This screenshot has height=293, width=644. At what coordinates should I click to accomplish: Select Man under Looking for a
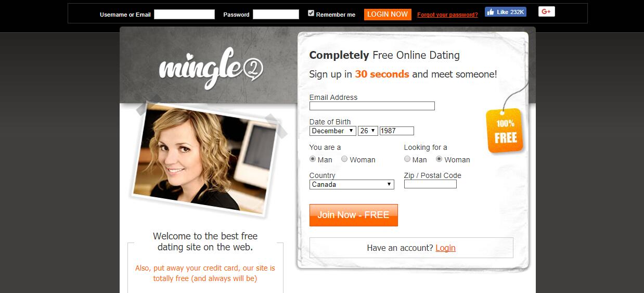click(x=407, y=159)
